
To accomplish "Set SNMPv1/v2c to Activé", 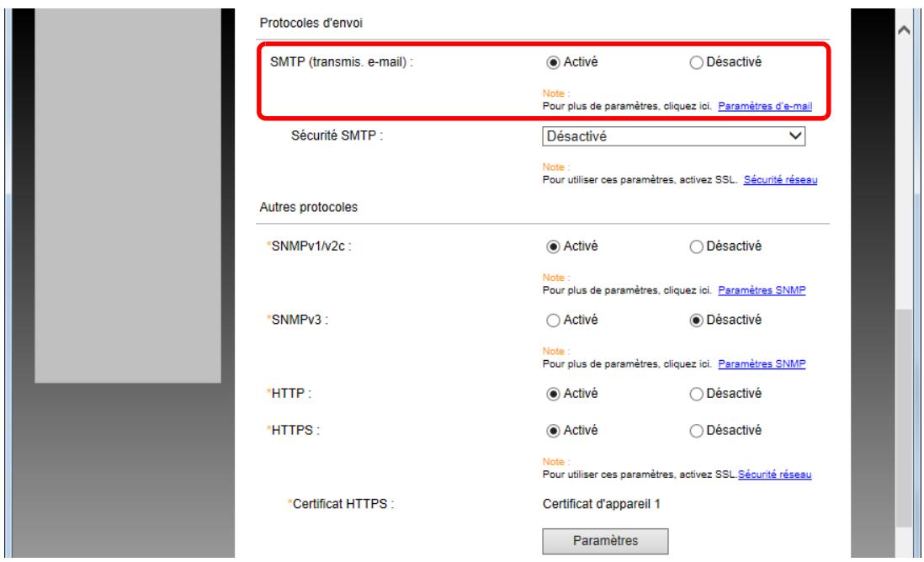I will click(554, 246).
